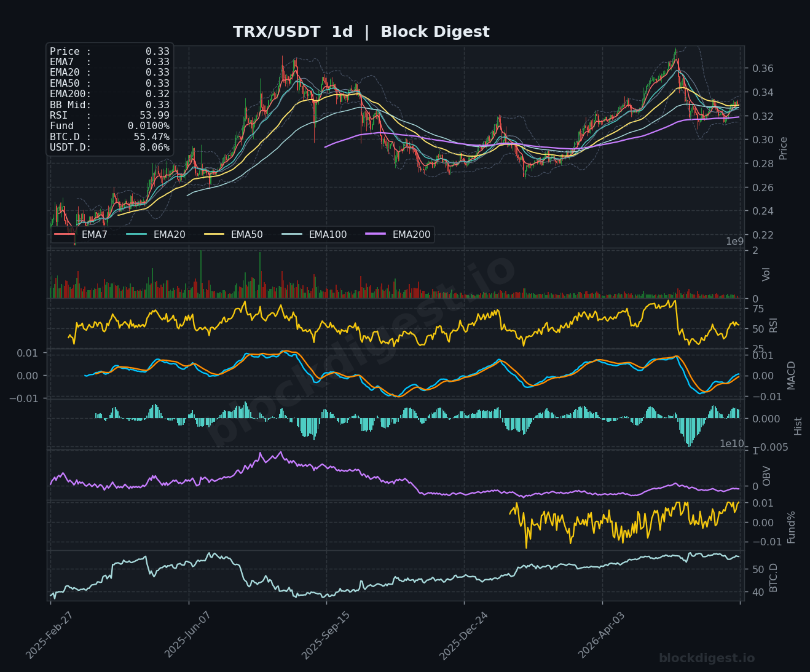Click the 1e10 OBV scale label

[733, 443]
